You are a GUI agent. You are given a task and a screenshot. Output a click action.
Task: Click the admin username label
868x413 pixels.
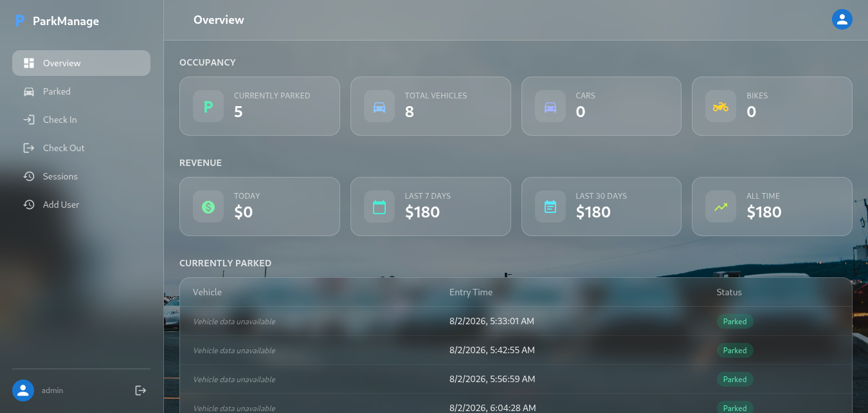pyautogui.click(x=52, y=390)
